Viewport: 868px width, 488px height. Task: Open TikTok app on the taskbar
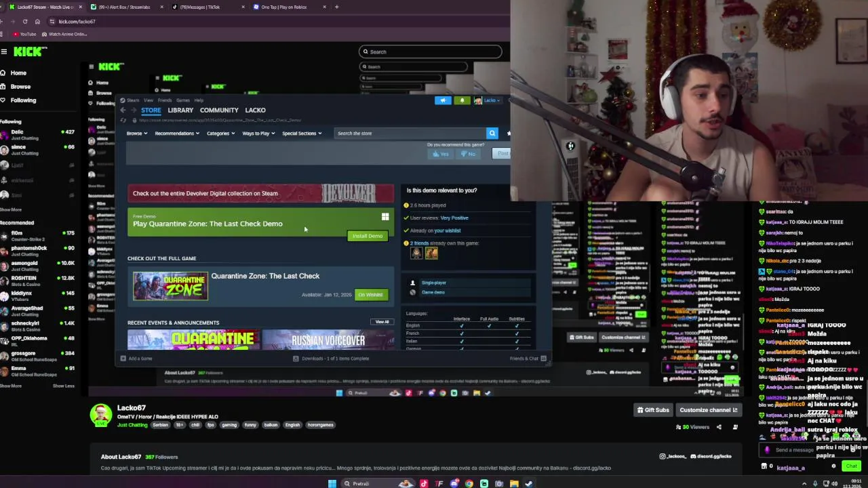coord(424,483)
